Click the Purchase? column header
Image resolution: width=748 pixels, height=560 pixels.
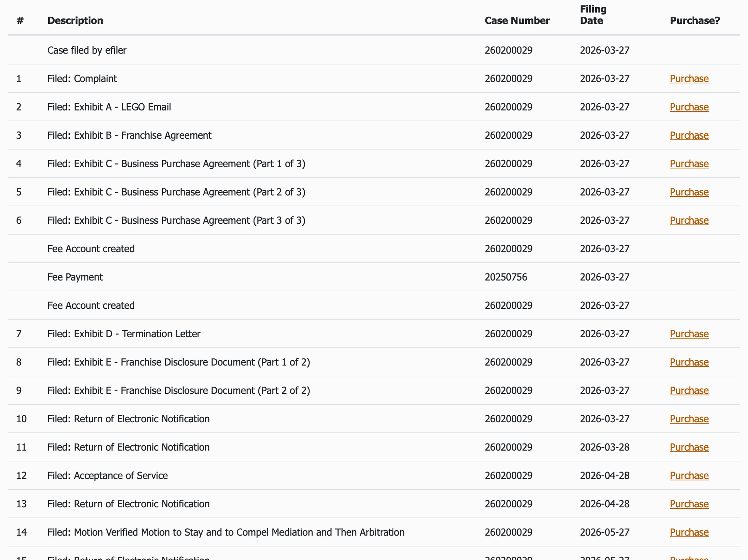[695, 20]
